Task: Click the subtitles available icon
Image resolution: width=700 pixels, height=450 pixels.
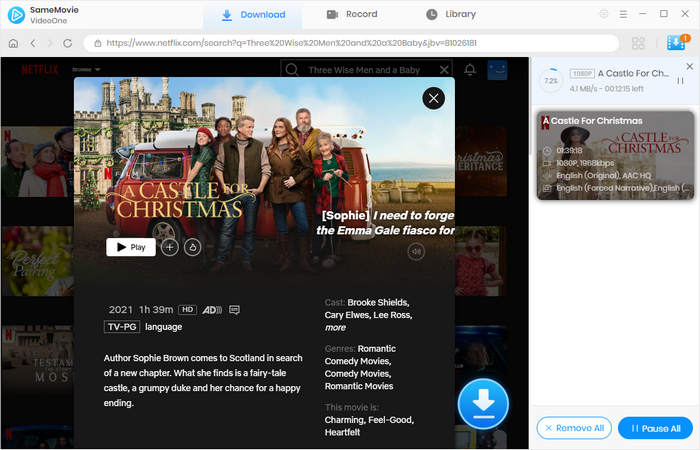Action: (x=234, y=309)
